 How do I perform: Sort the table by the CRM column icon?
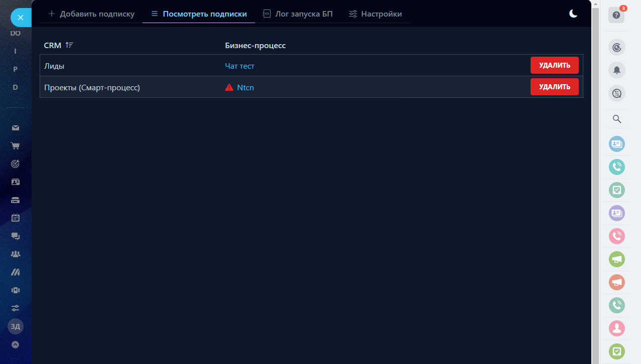(69, 45)
